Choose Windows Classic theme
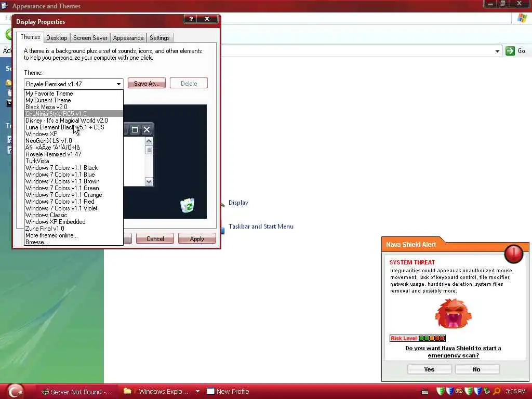 pos(74,215)
